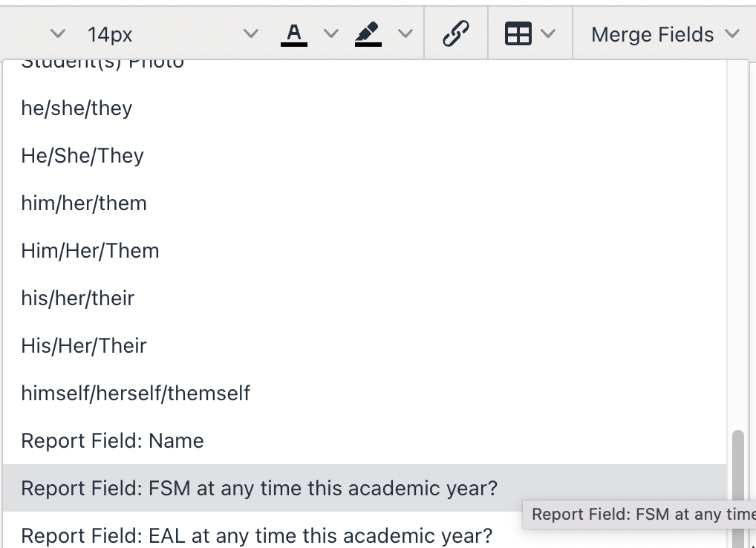The image size is (756, 548).
Task: Expand the highlight color options arrow
Action: (405, 34)
